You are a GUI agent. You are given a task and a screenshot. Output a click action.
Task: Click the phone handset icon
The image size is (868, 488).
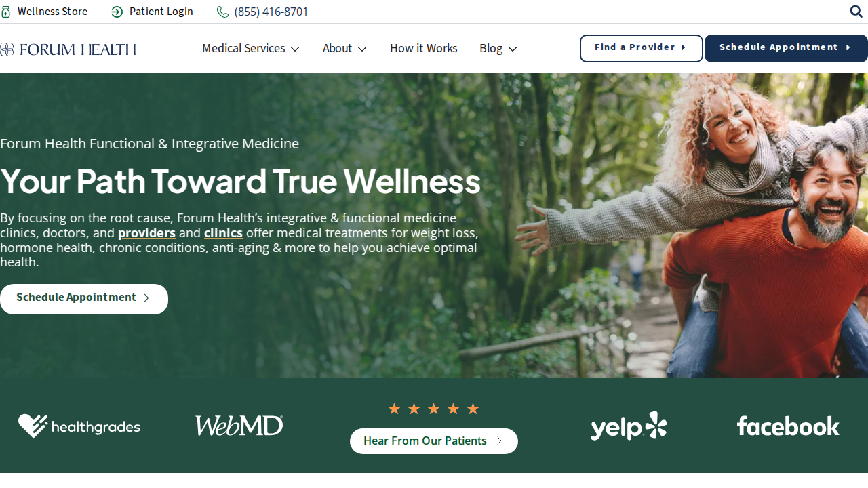(x=222, y=12)
